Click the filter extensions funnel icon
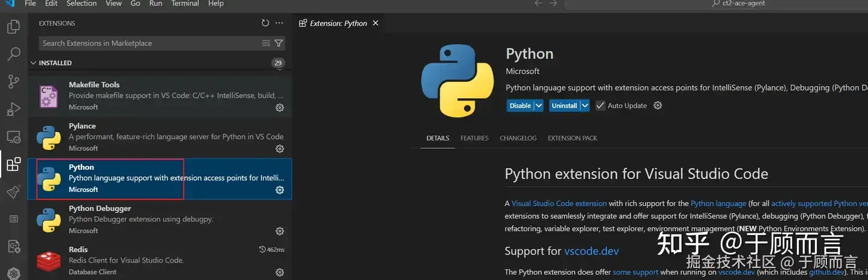The image size is (868, 280). [278, 43]
